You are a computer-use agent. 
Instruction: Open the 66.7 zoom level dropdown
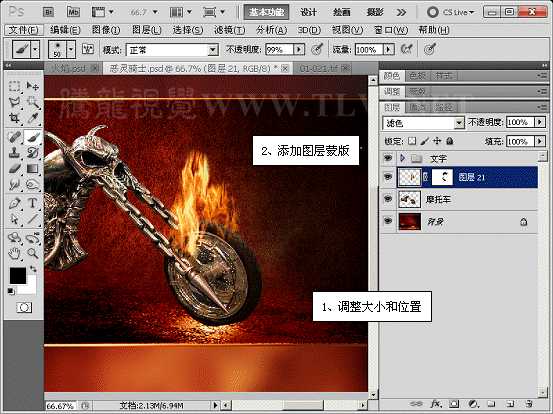click(x=154, y=12)
